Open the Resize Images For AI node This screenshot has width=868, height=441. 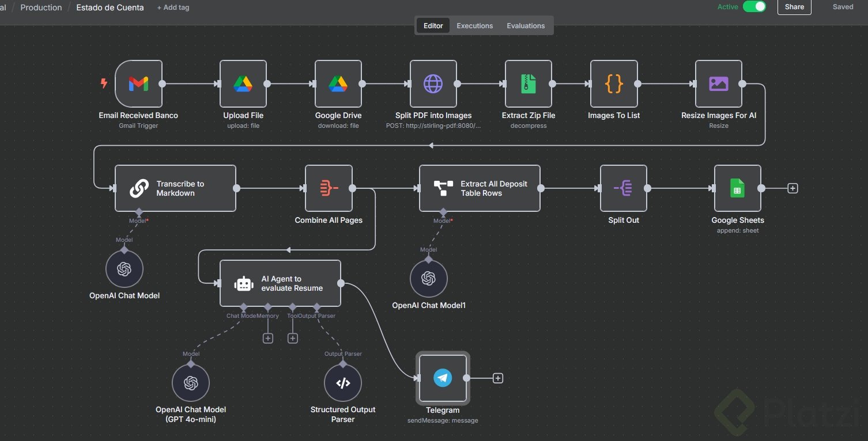click(719, 83)
